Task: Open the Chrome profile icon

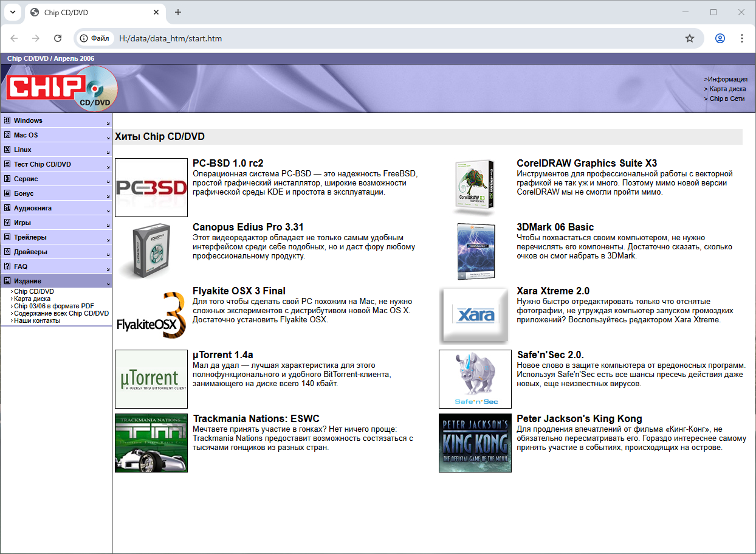Action: pyautogui.click(x=720, y=38)
